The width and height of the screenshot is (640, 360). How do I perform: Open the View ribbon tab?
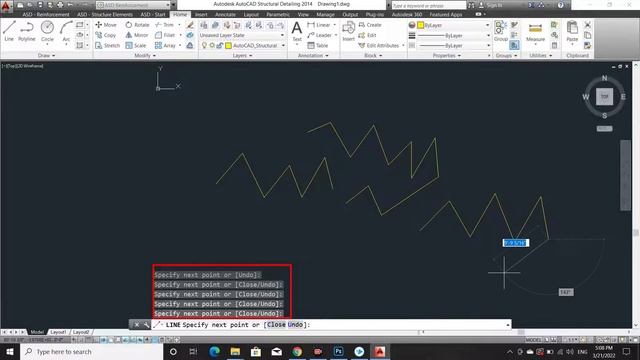[303, 14]
